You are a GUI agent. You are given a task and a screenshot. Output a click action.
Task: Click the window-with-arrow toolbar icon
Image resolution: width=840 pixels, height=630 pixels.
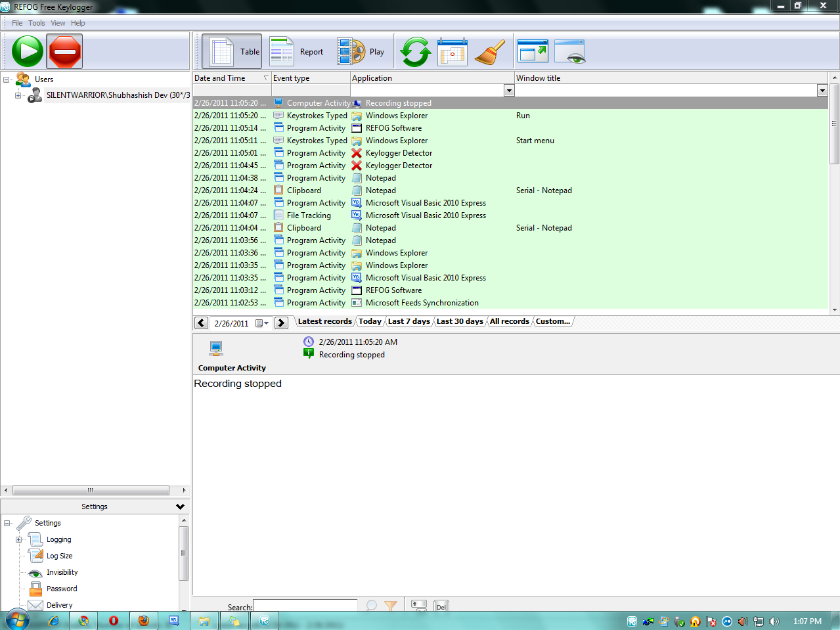533,51
